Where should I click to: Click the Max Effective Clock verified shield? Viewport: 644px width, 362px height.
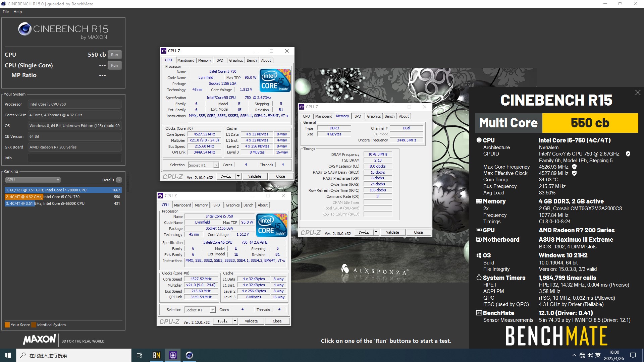tap(574, 173)
